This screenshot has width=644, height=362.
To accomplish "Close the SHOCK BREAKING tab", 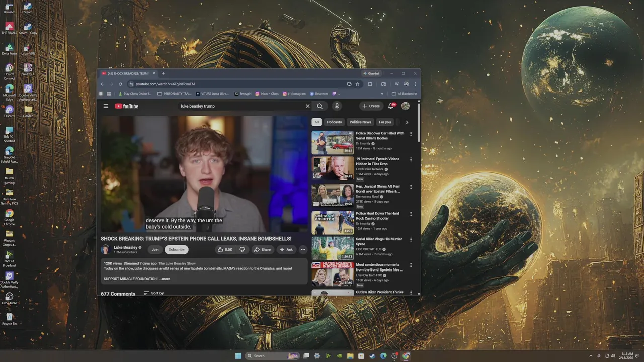I will click(x=154, y=73).
